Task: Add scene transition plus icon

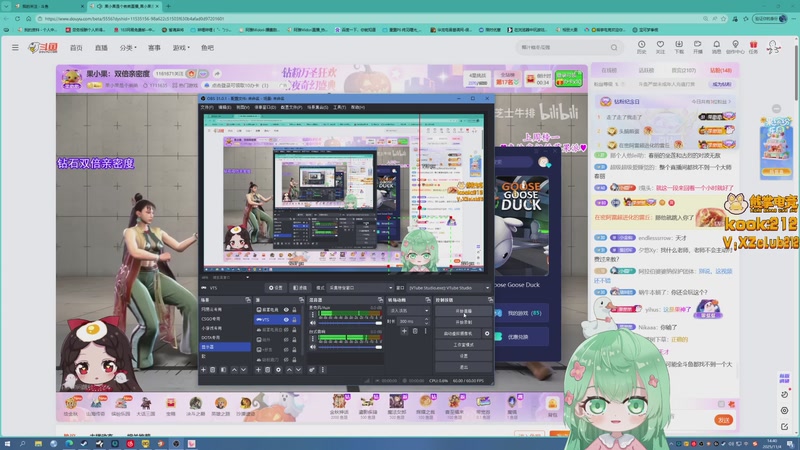Action: tap(404, 331)
